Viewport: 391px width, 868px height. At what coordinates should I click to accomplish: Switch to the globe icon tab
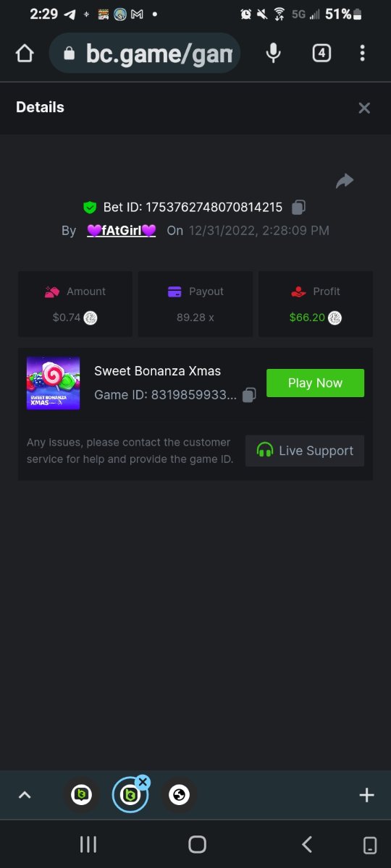[x=179, y=796]
